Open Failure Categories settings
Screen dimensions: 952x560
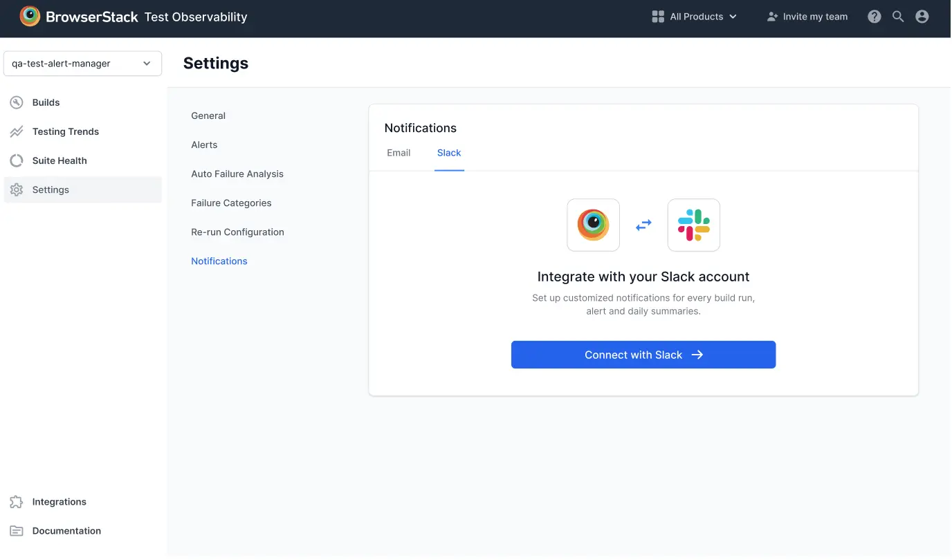pos(231,203)
